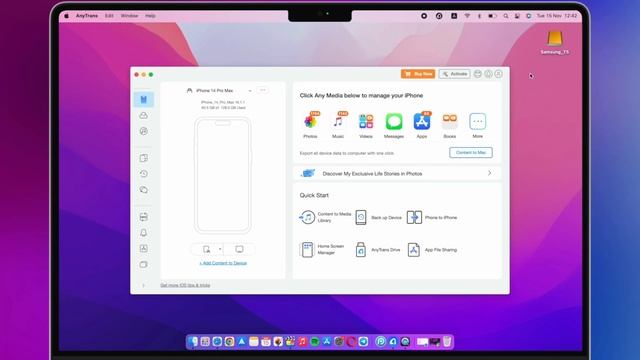This screenshot has width=640, height=360.
Task: Click the phone preview image
Action: (223, 175)
